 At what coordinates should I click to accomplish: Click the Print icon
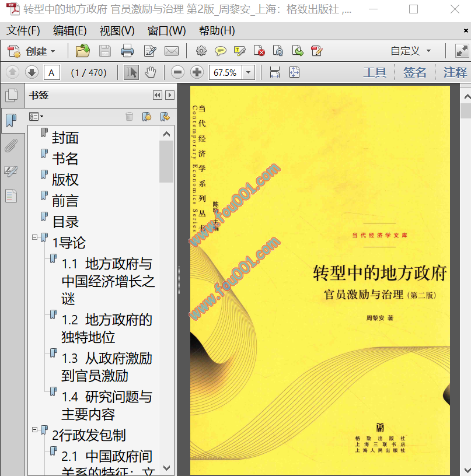click(127, 51)
